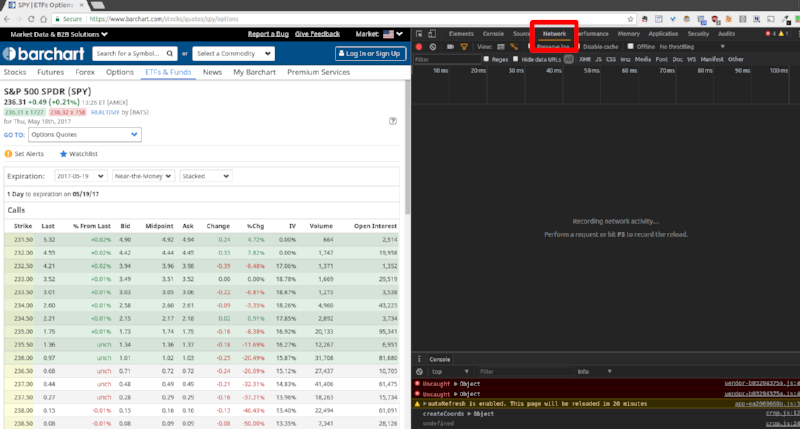Image resolution: width=800 pixels, height=429 pixels.
Task: Activate inspect element picker in DevTools
Action: tap(419, 34)
